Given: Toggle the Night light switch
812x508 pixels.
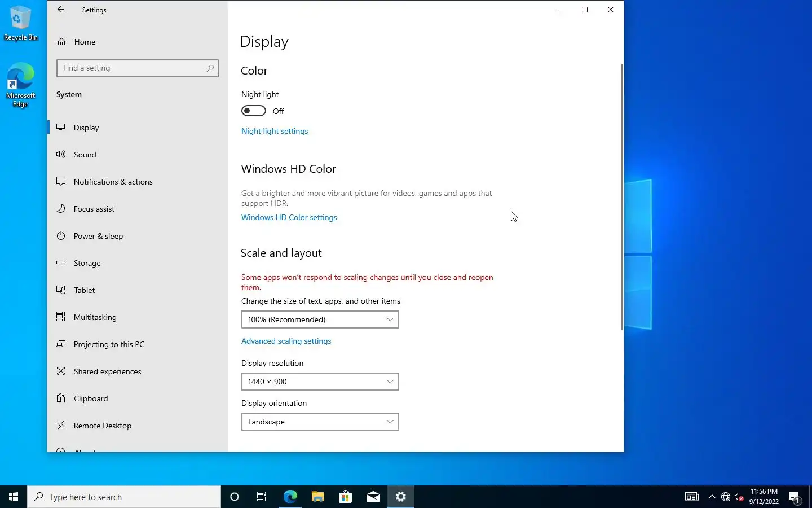Looking at the screenshot, I should coord(254,111).
